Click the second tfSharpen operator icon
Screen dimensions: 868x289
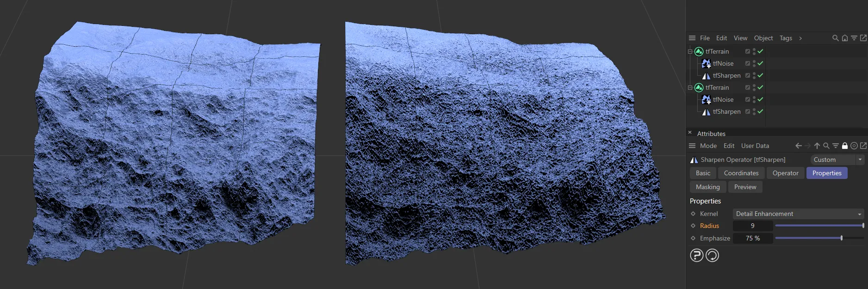706,111
